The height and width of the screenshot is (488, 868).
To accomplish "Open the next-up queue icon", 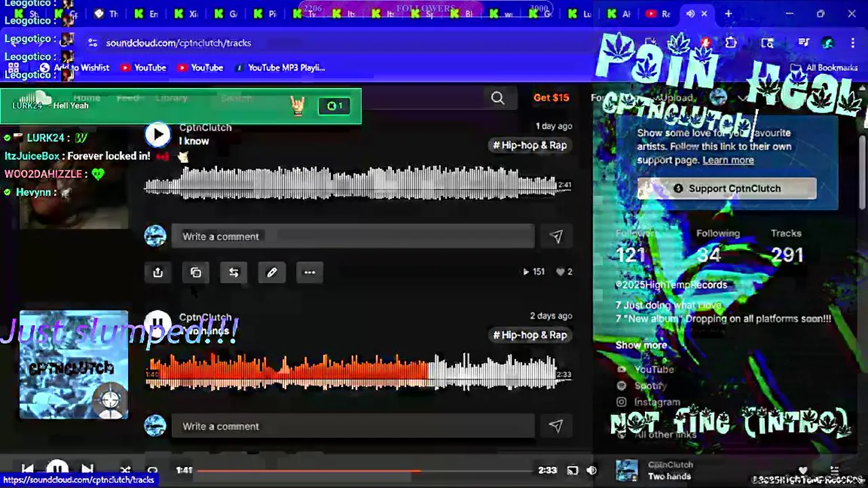I will [x=835, y=470].
